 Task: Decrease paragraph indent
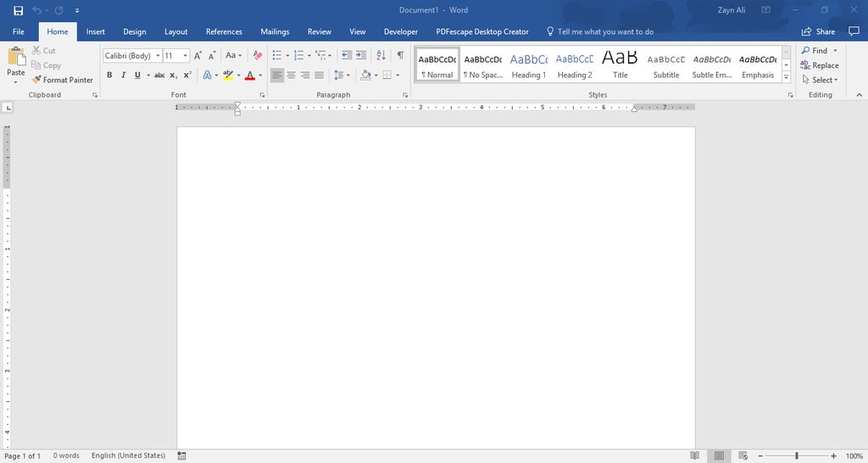click(347, 55)
